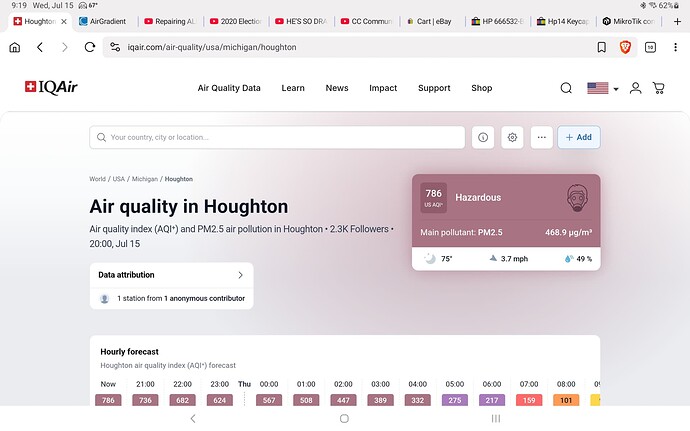Open the US flag country dropdown
The image size is (690, 431).
point(603,88)
